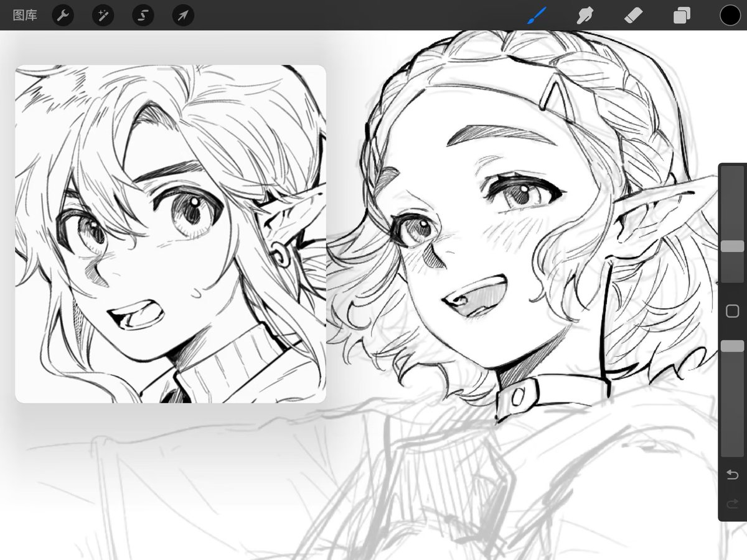The height and width of the screenshot is (560, 747).
Task: Open the Actions wrench menu
Action: (x=63, y=15)
